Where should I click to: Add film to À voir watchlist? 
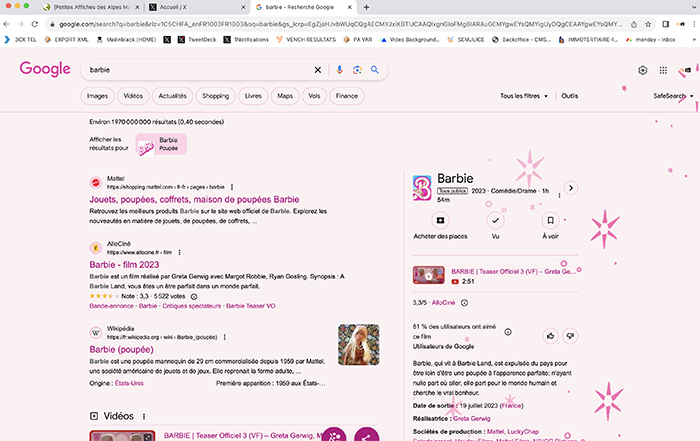click(550, 220)
